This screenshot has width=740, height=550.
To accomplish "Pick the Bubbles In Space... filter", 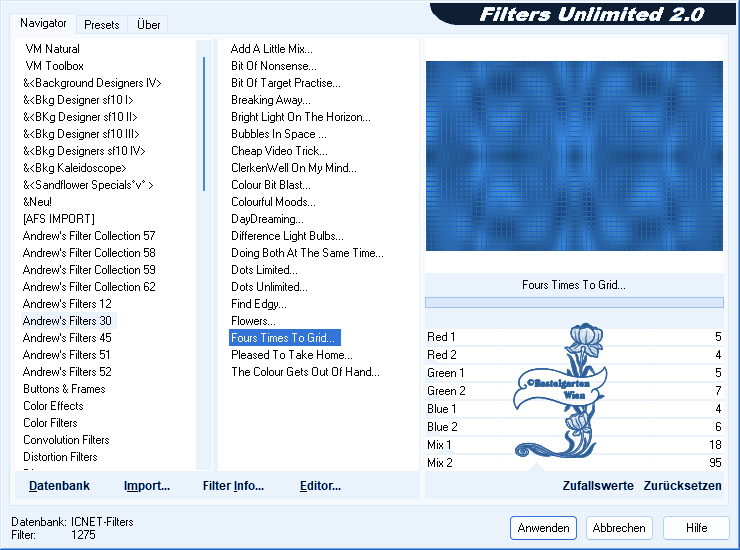I will (x=279, y=134).
